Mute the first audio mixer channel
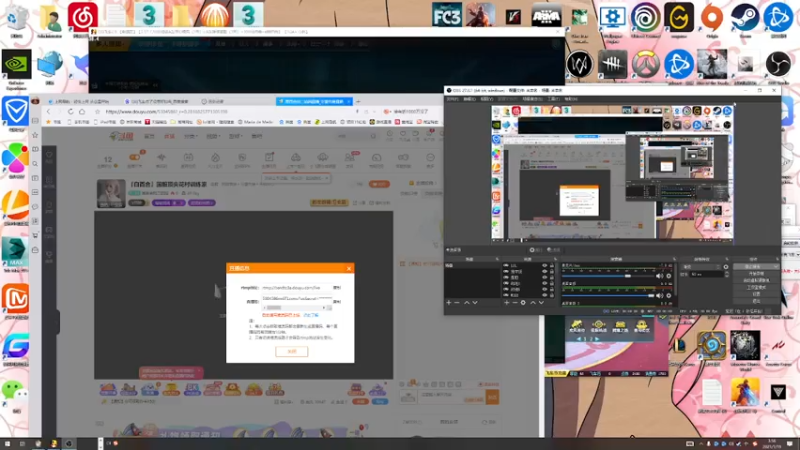This screenshot has height=450, width=800. (660, 276)
